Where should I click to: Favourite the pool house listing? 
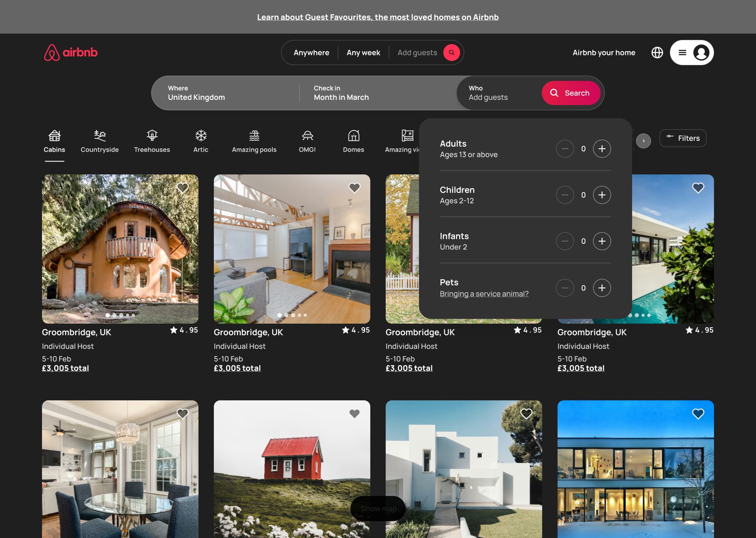(x=698, y=188)
